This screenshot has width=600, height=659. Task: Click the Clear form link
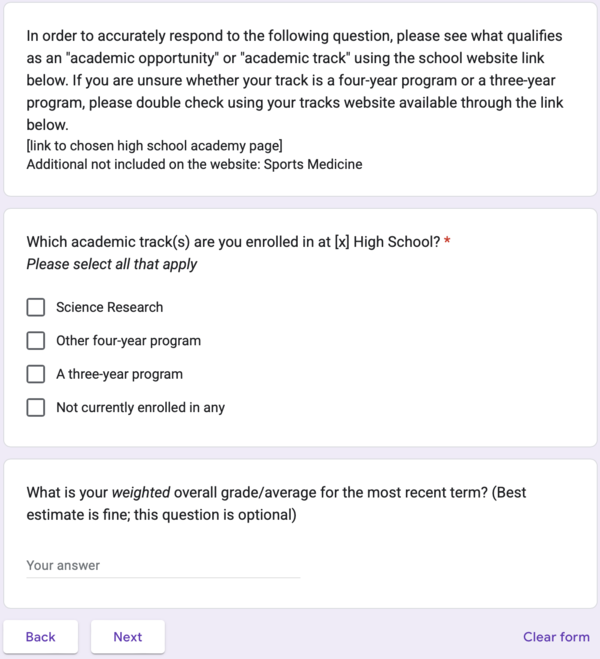[556, 637]
